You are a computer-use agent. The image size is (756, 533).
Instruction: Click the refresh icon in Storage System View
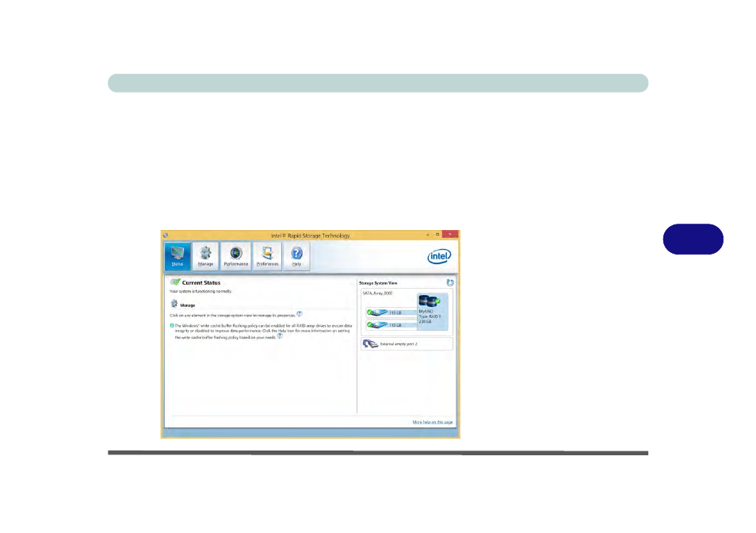[450, 282]
